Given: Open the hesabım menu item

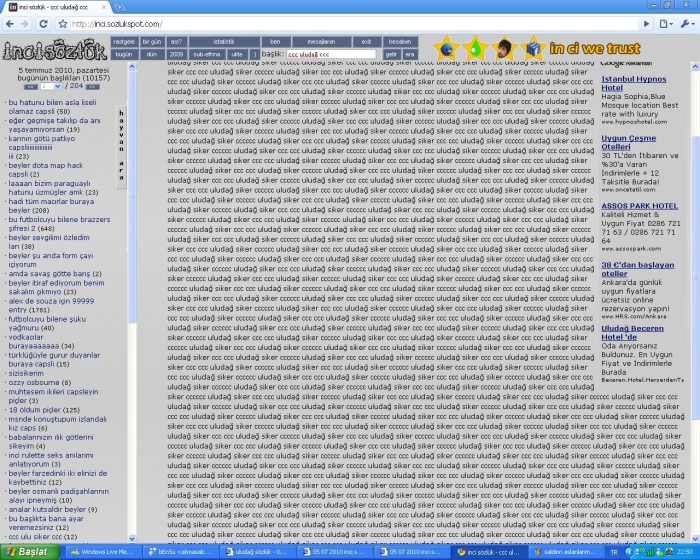Looking at the screenshot, I should click(x=400, y=42).
